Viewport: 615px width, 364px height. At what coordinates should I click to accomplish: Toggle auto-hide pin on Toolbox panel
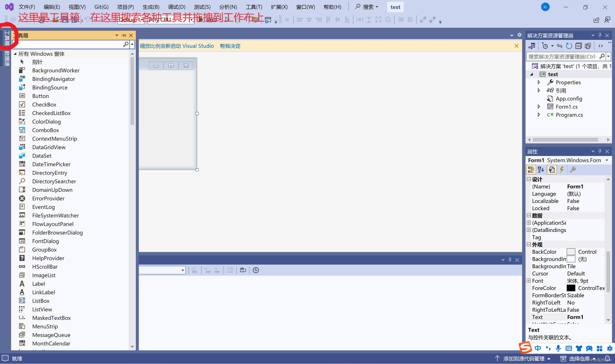coord(124,35)
